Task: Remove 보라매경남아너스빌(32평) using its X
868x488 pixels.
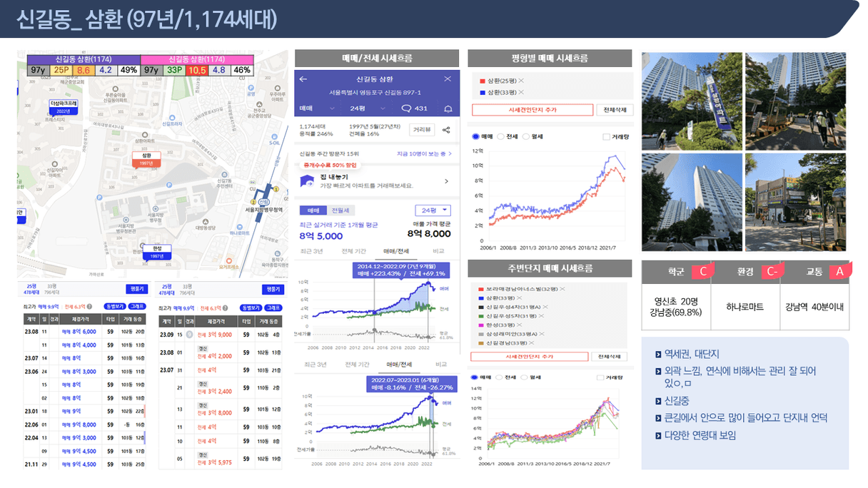Action: (562, 288)
